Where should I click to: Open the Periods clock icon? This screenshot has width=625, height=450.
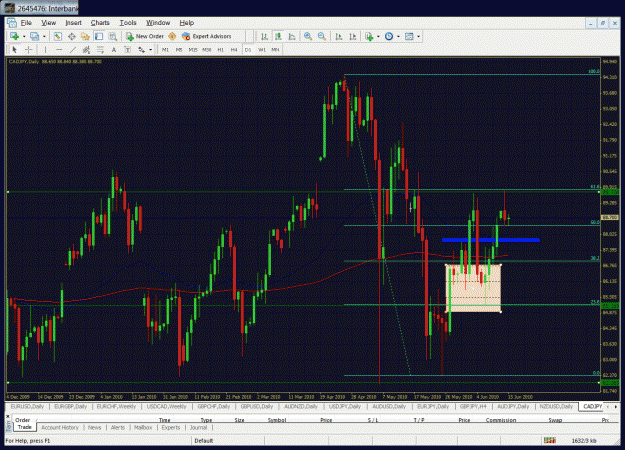point(389,36)
